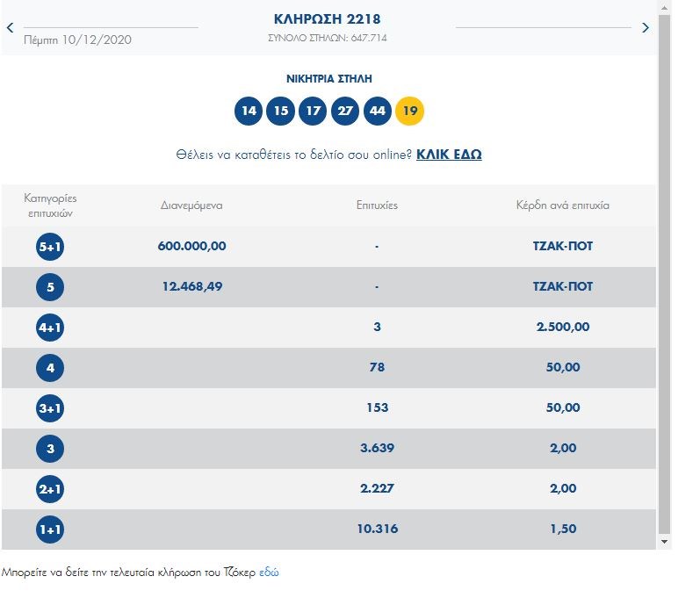Click the ΚΛΗΡΩΣΗ 2218 title
This screenshot has width=700, height=598.
click(328, 19)
